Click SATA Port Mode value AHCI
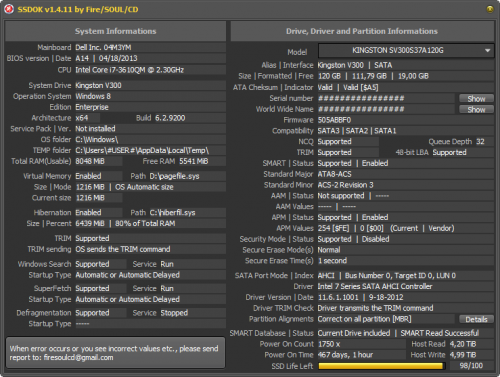Image resolution: width=500 pixels, height=377 pixels. point(326,276)
